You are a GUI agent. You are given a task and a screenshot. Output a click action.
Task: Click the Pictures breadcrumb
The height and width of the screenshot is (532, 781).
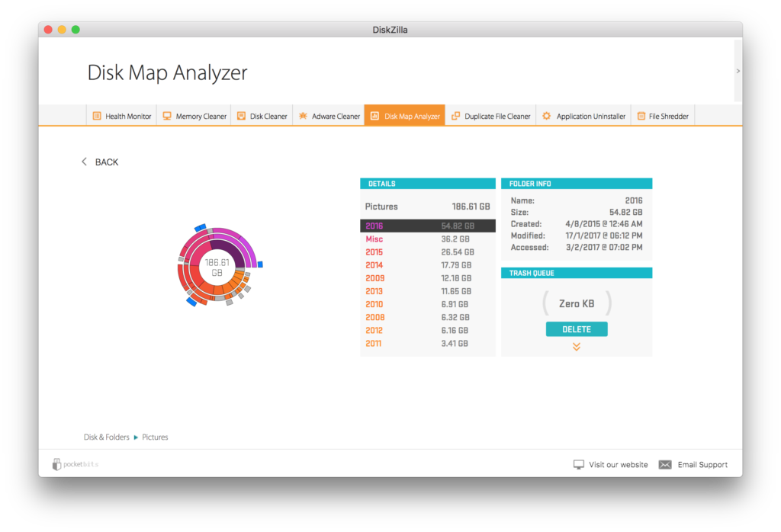(155, 437)
